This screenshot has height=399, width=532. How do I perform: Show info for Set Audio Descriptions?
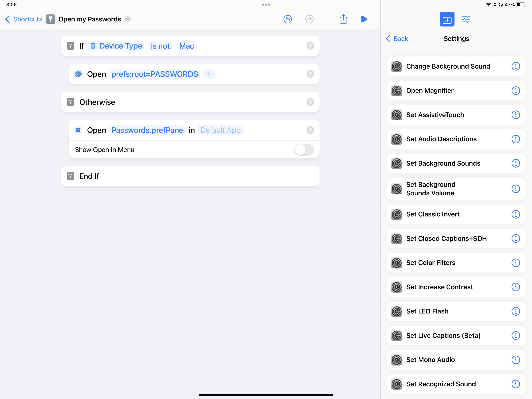[x=515, y=139]
